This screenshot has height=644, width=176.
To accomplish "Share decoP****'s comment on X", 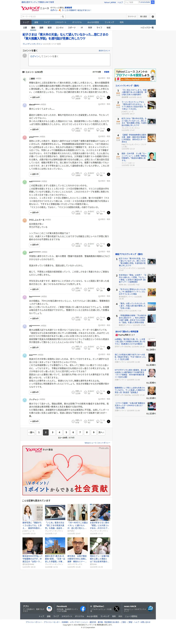I will pos(108,130).
